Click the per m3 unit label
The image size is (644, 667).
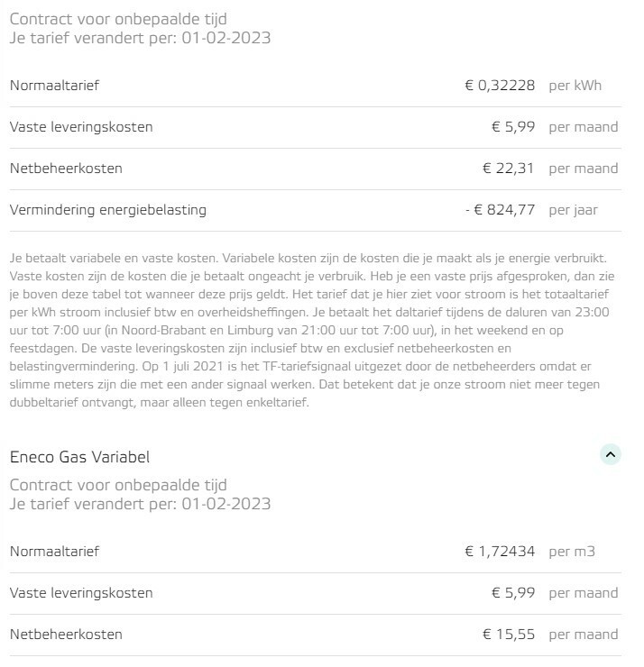point(572,552)
